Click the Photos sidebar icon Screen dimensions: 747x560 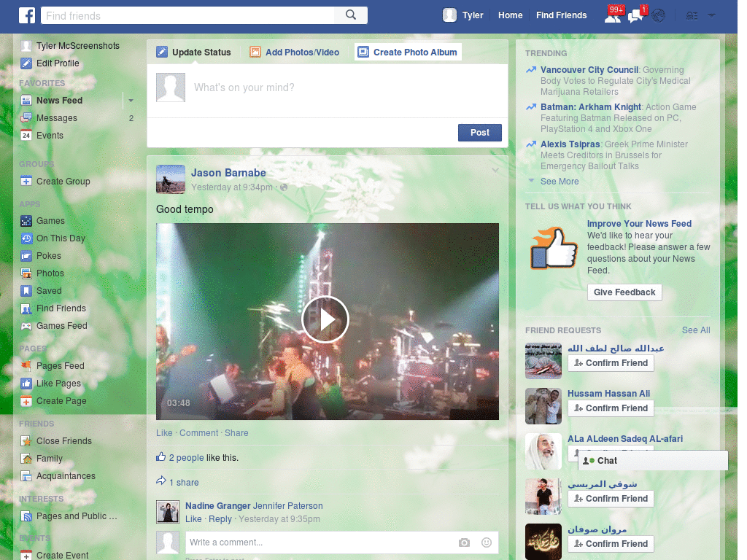click(26, 273)
